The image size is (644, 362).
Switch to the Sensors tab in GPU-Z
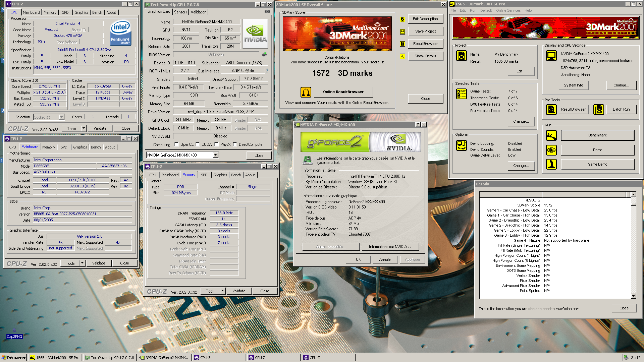click(180, 12)
